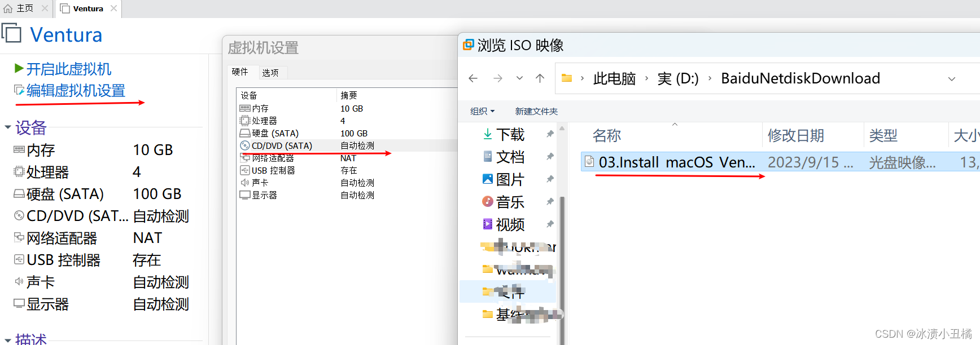
Task: Open 文档 in the navigation pane
Action: (x=510, y=157)
